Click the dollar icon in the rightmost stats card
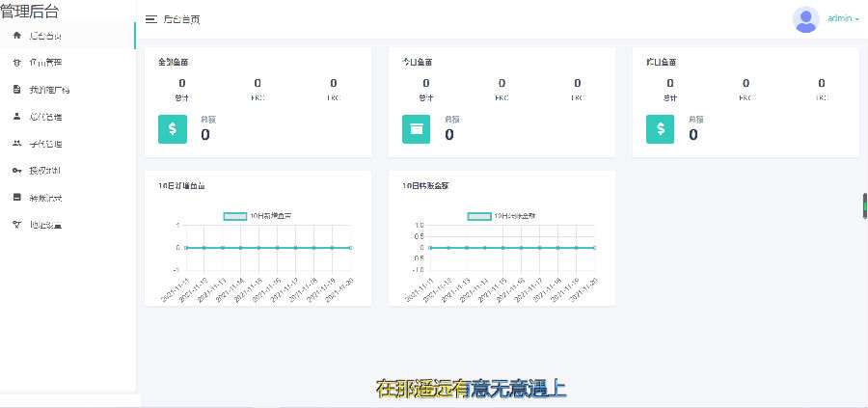Screen dimensions: 868x408 660,129
